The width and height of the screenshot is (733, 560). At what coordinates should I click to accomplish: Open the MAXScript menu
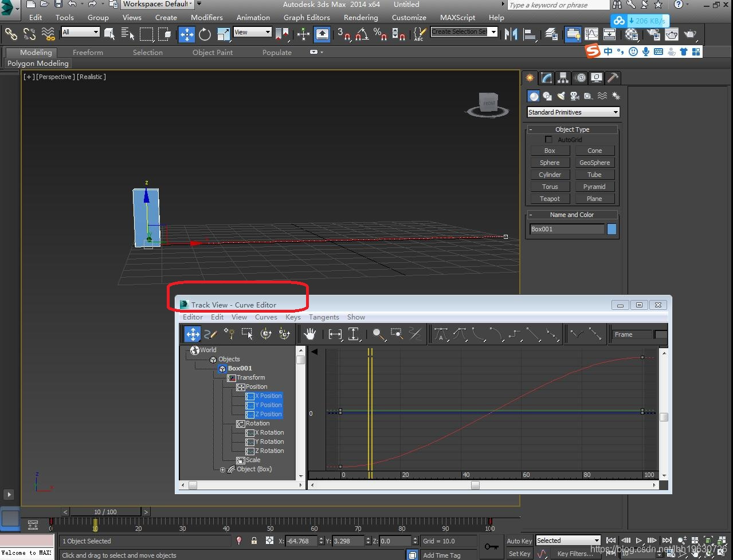tap(458, 18)
